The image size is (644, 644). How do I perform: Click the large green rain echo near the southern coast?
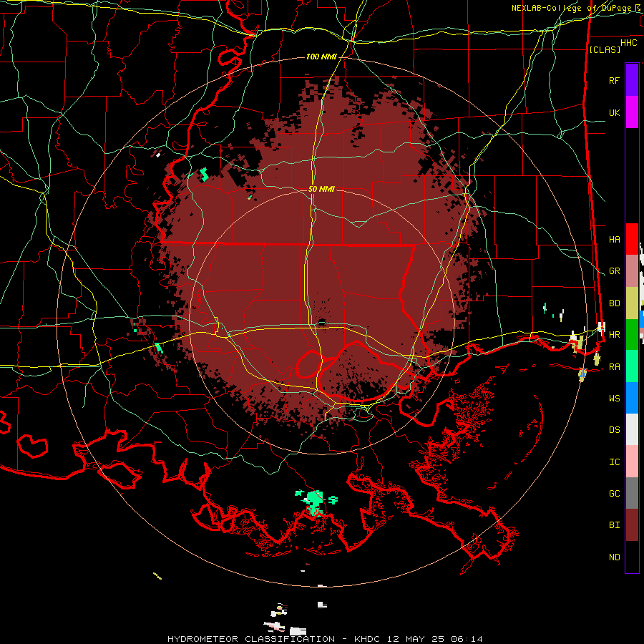[x=313, y=502]
